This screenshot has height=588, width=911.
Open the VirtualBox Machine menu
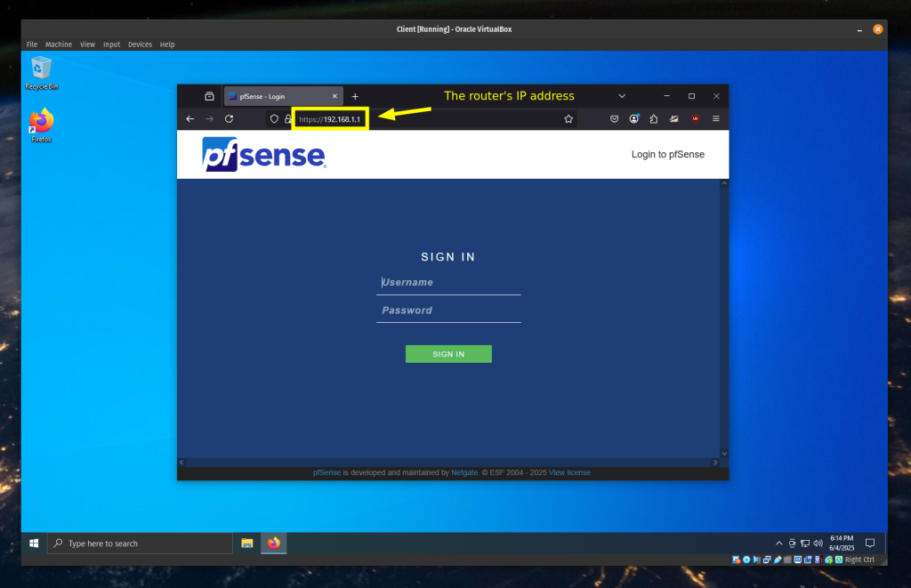[x=59, y=44]
